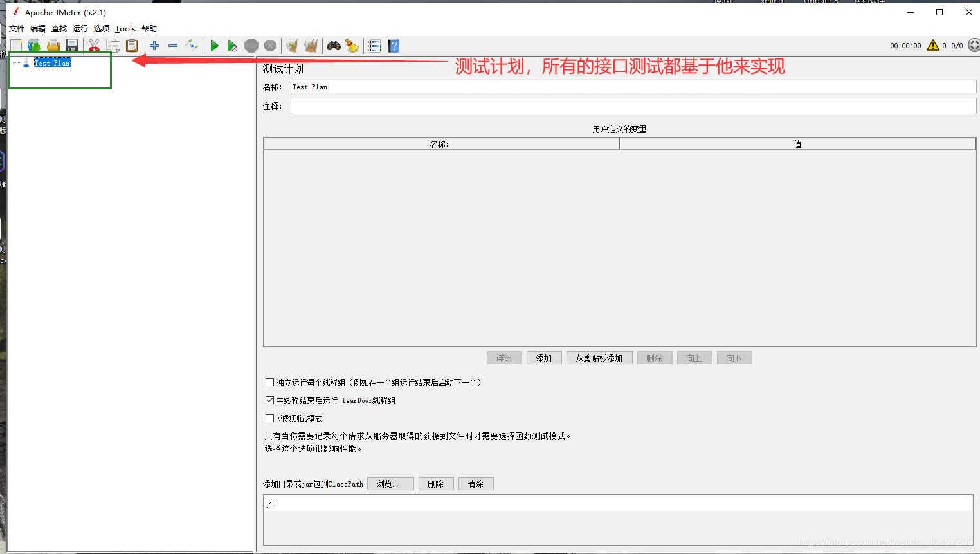The width and height of the screenshot is (980, 554).
Task: Open Help with the question mark icon
Action: [x=394, y=46]
